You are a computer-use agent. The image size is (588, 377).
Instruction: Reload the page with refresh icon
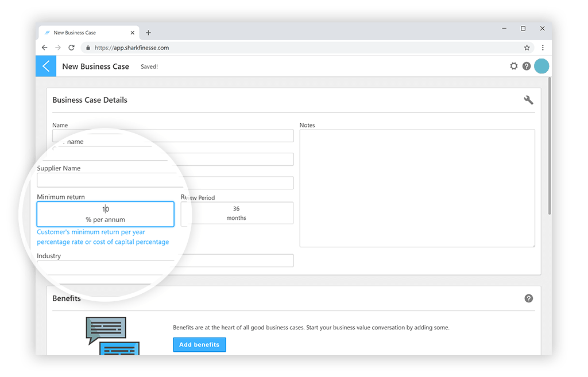(x=72, y=48)
